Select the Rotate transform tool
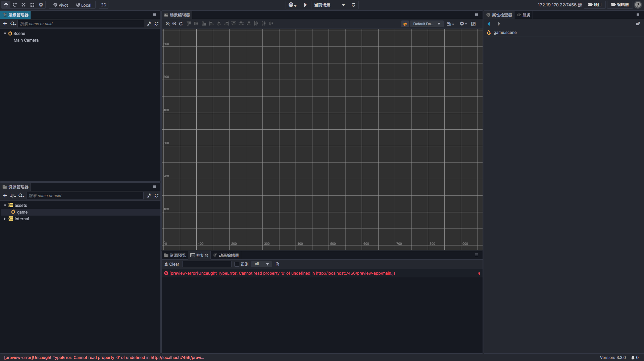Screen dimensions: 644x361 pos(14,5)
